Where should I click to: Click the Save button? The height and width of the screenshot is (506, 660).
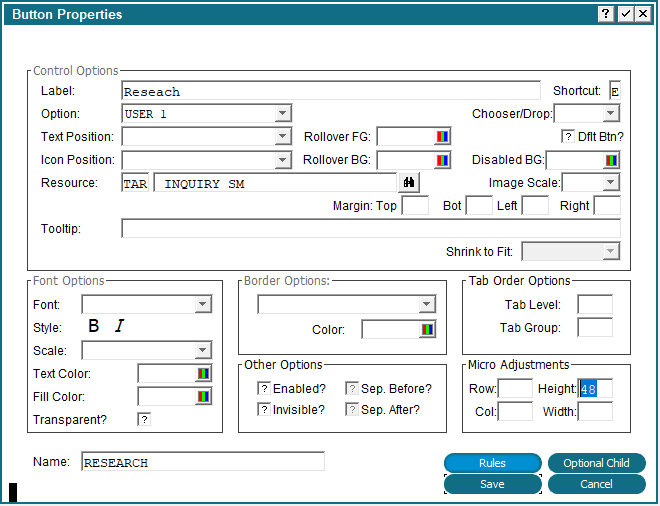pyautogui.click(x=492, y=484)
